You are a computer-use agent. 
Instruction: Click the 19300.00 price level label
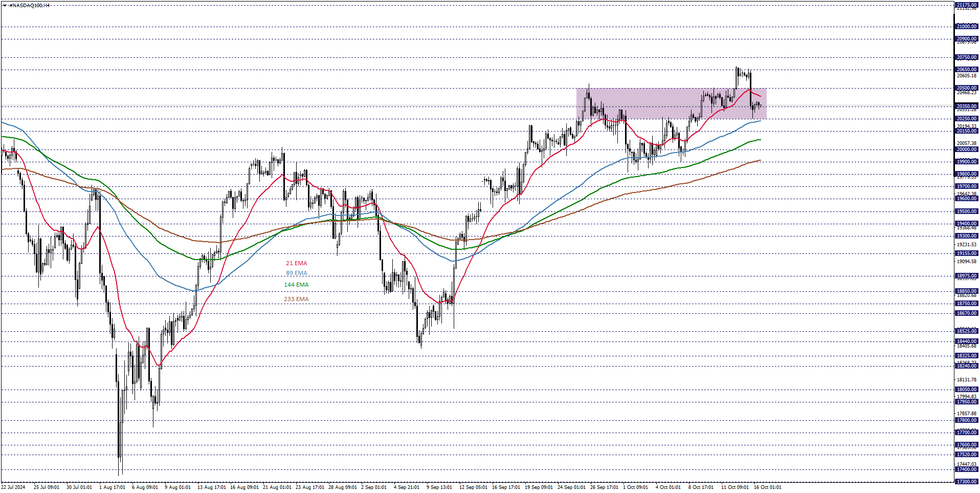pyautogui.click(x=967, y=236)
